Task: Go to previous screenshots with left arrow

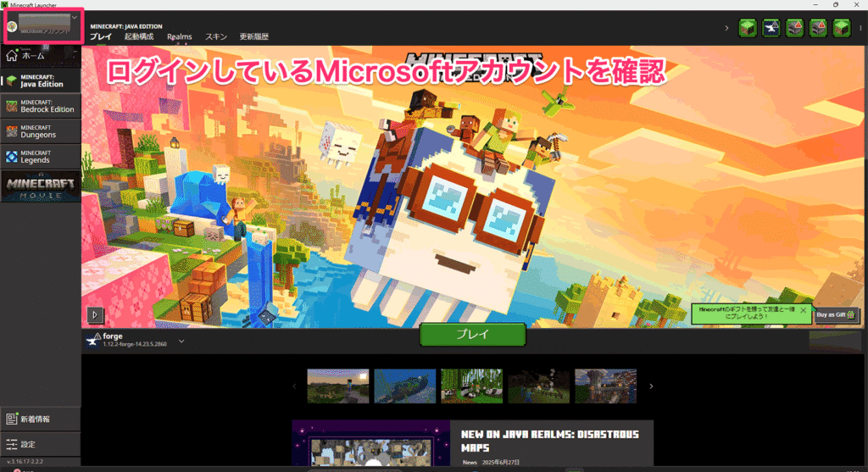Action: 294,386
